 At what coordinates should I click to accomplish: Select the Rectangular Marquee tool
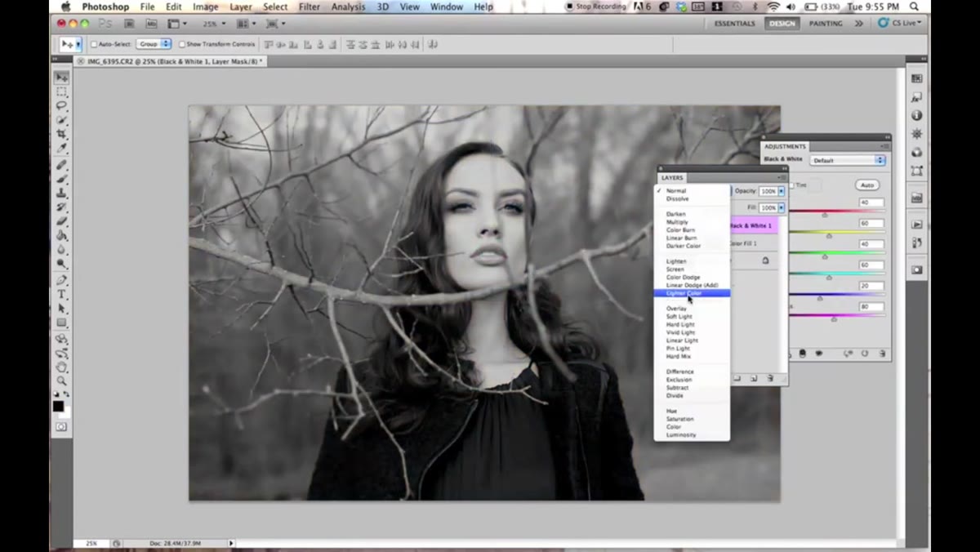click(x=62, y=92)
